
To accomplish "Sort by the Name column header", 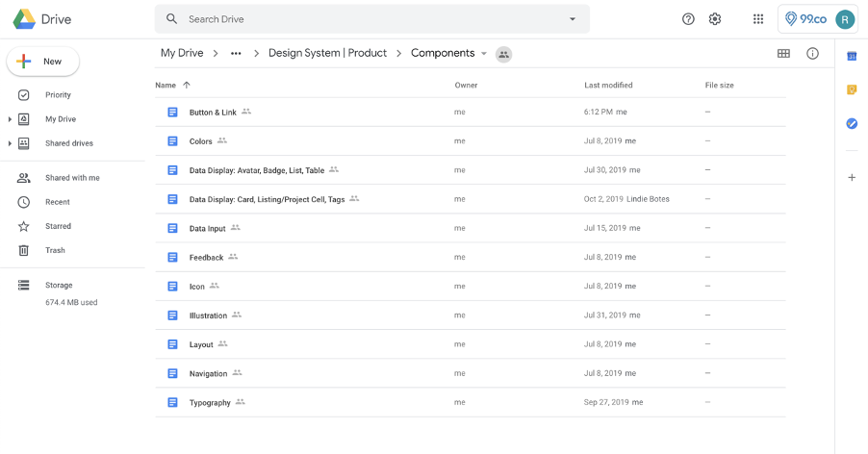I will click(166, 86).
